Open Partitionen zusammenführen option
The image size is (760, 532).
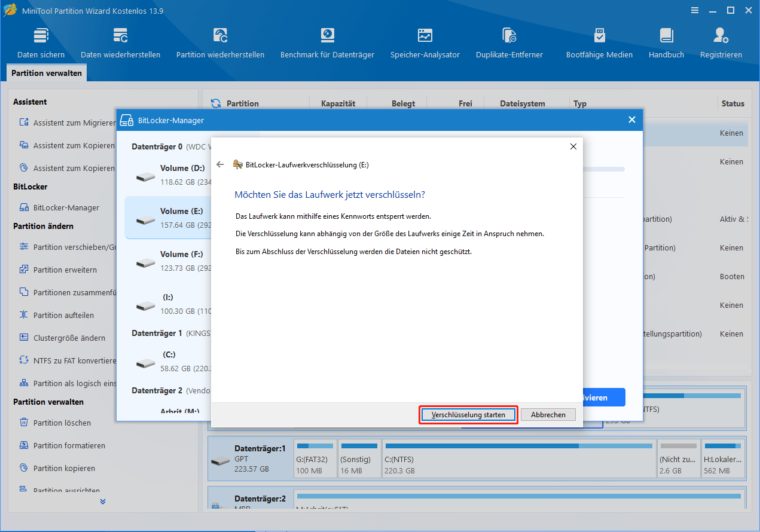67,292
